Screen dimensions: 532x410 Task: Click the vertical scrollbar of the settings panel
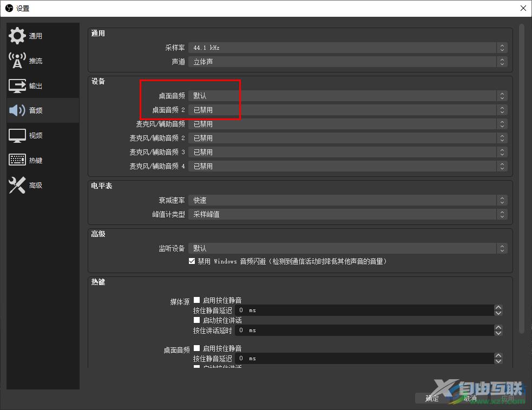point(522,179)
